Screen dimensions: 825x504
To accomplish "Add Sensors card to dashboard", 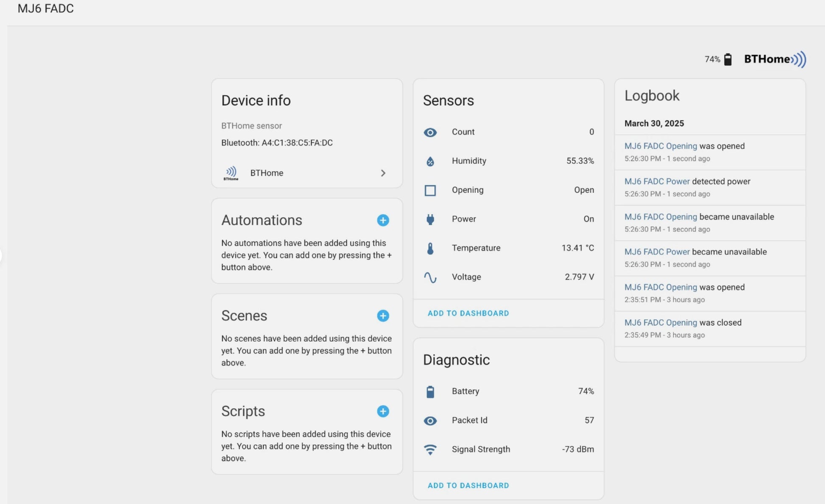I will pos(468,313).
